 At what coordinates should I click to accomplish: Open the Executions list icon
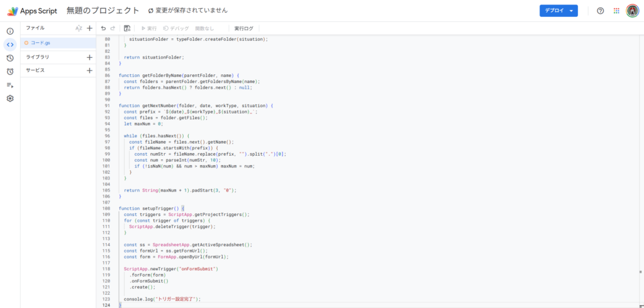coord(10,85)
